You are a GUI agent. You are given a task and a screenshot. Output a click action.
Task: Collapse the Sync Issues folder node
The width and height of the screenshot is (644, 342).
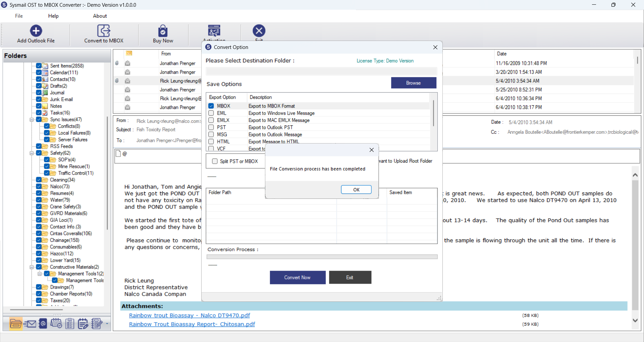(x=32, y=119)
